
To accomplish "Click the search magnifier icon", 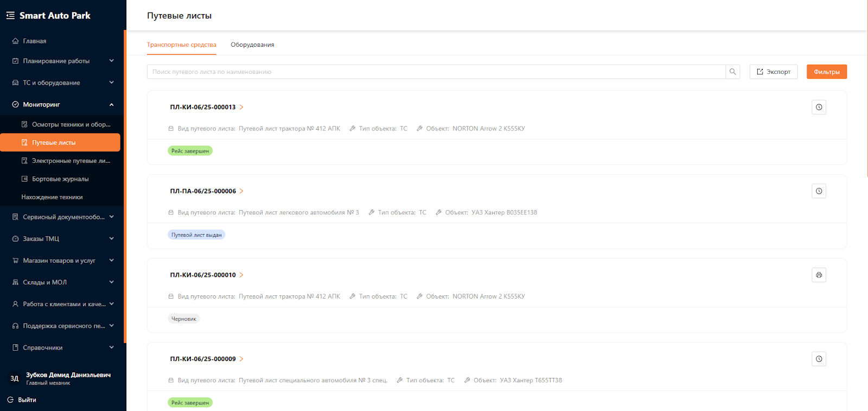I will tap(732, 72).
